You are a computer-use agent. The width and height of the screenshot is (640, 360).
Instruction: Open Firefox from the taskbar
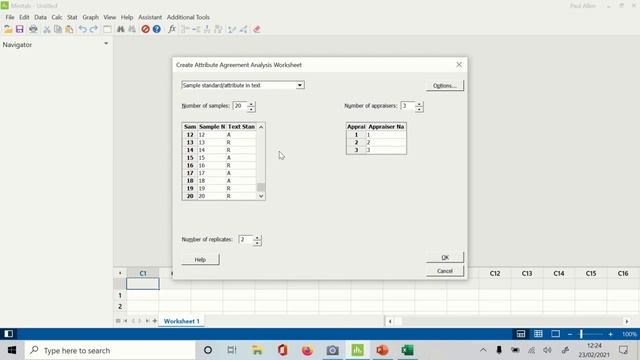(x=307, y=350)
